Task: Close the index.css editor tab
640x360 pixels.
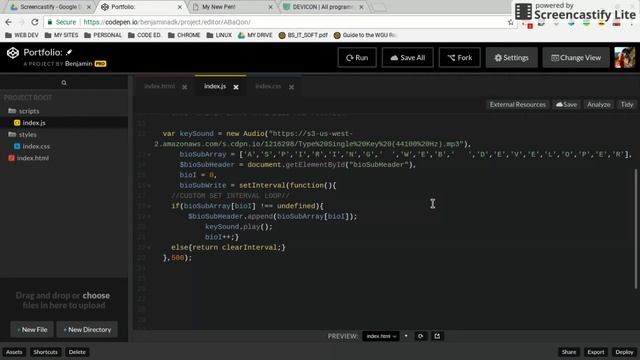Action: coord(291,87)
